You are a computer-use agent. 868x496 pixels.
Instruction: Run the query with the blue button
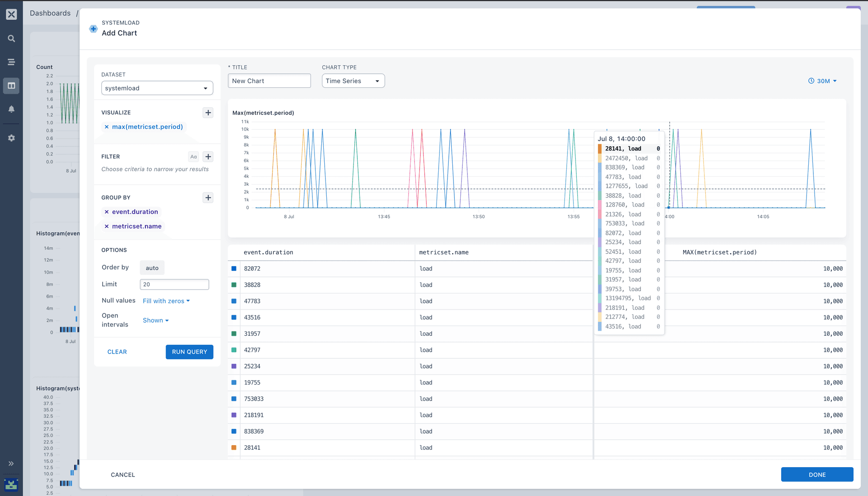(189, 352)
